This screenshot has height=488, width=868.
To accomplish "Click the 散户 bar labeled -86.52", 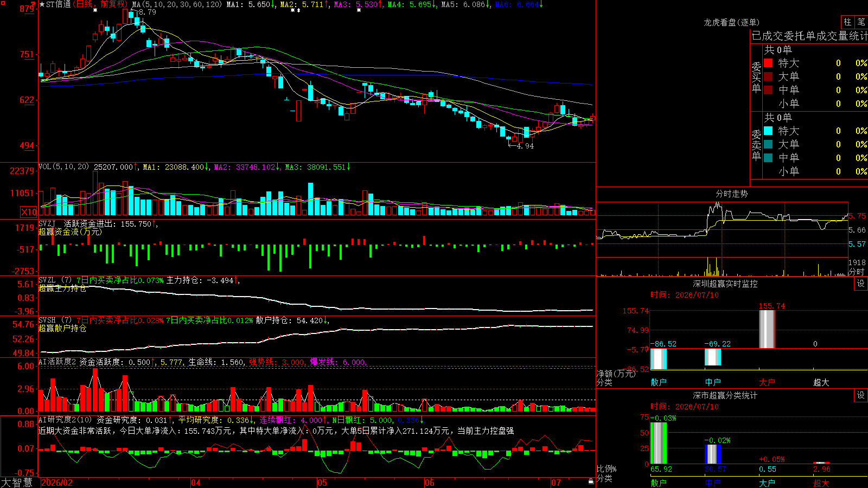I will point(658,358).
